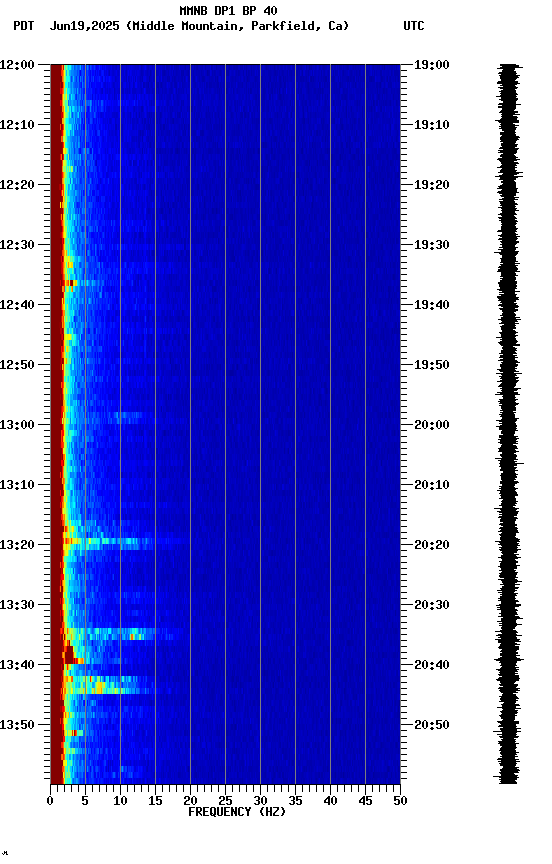Click the broadband energy burst near 13:20
This screenshot has width=552, height=864.
point(110,542)
